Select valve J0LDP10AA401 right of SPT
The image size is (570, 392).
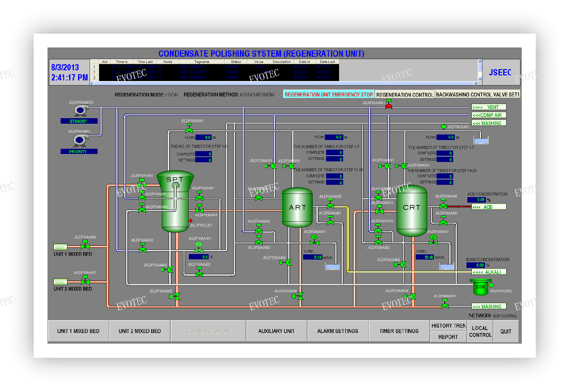pyautogui.click(x=199, y=196)
